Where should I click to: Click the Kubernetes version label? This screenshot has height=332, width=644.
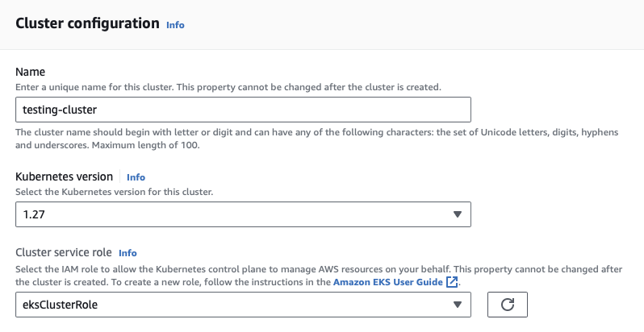(x=65, y=176)
